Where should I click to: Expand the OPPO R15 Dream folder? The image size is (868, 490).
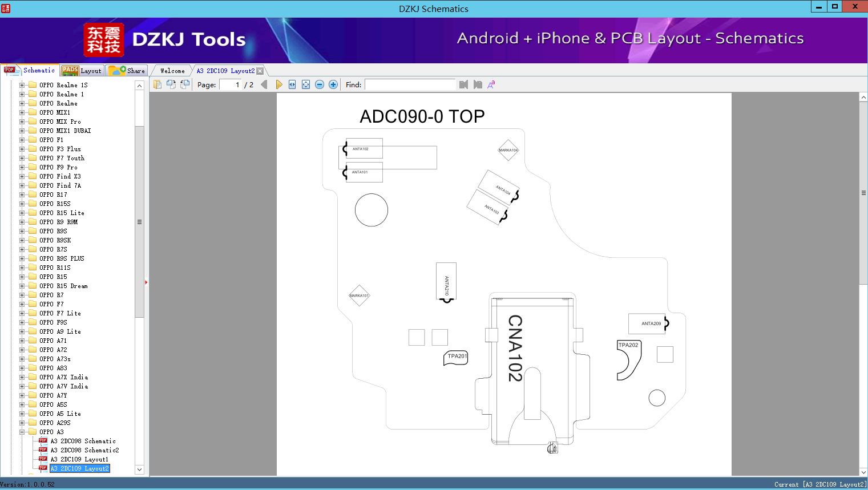[22, 286]
